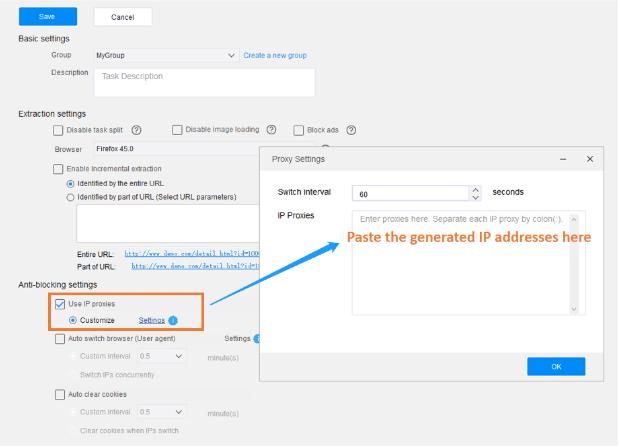The width and height of the screenshot is (620, 448).
Task: Open help icon beside Disable image loading
Action: 271,130
